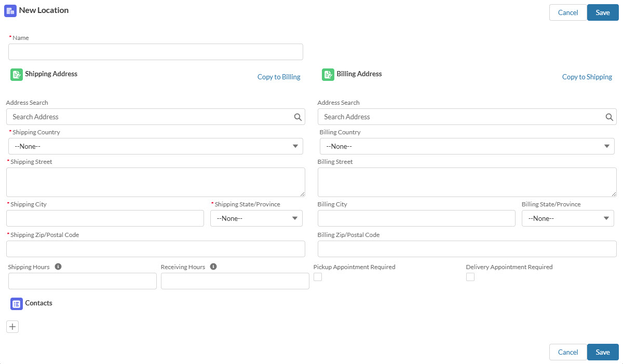Focus the Billing City field
Image resolution: width=623 pixels, height=364 pixels.
click(x=416, y=218)
